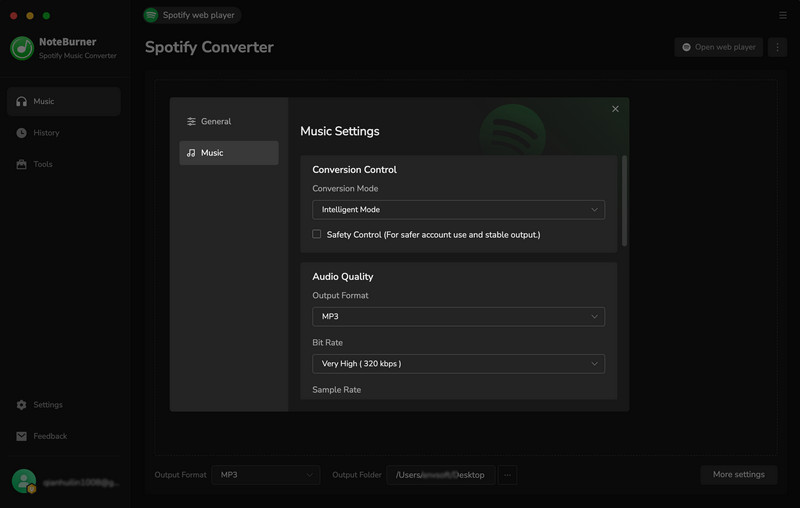Go to the History section
This screenshot has width=800, height=508.
[64, 133]
